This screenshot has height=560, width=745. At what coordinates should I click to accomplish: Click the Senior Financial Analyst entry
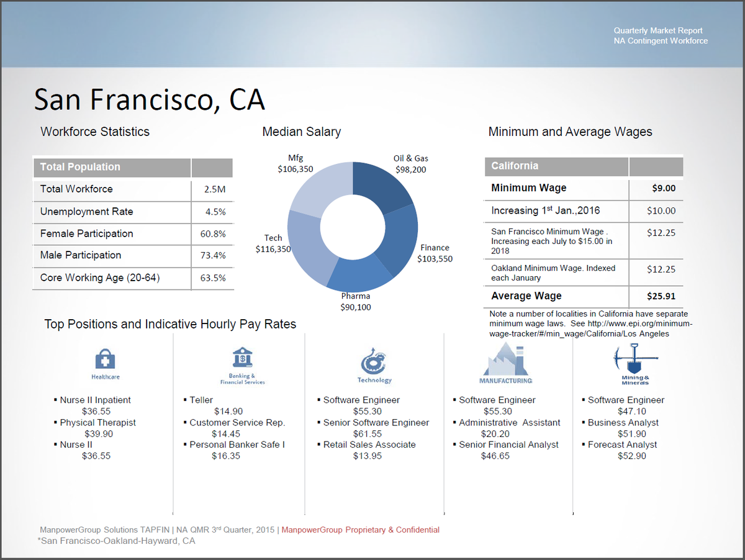(x=508, y=445)
